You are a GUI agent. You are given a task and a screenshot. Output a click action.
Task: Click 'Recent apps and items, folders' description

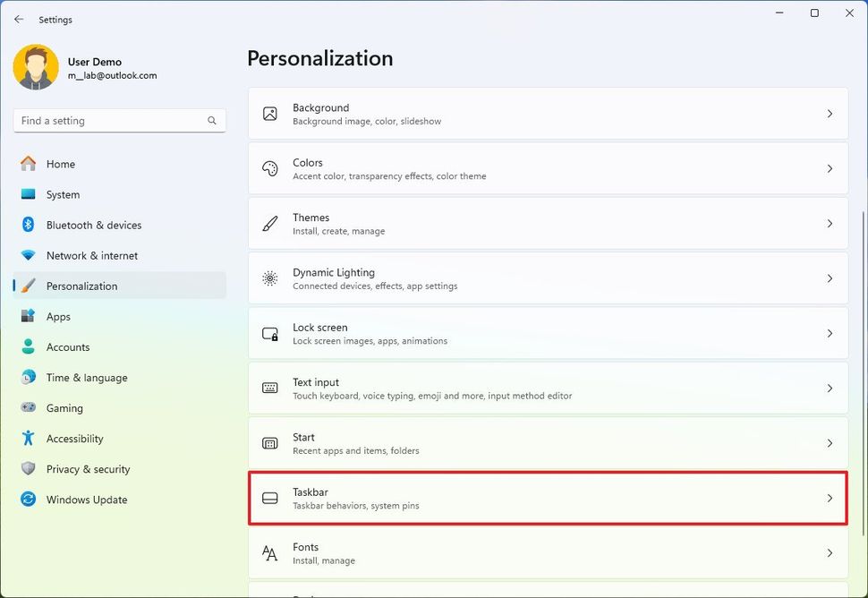356,450
